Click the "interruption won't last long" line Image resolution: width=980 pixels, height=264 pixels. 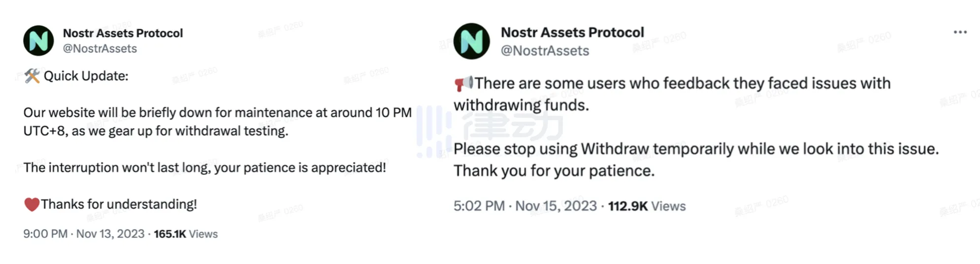tap(204, 167)
